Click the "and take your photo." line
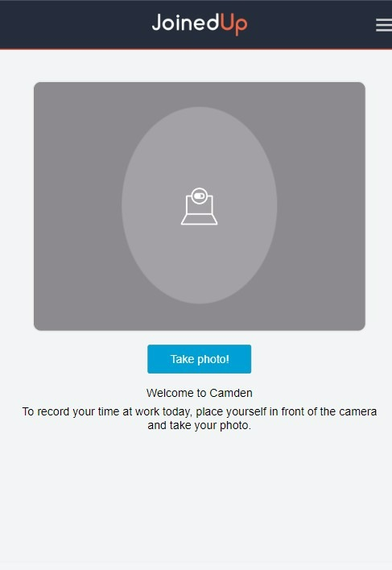Screen dimensions: 392x570 click(200, 425)
